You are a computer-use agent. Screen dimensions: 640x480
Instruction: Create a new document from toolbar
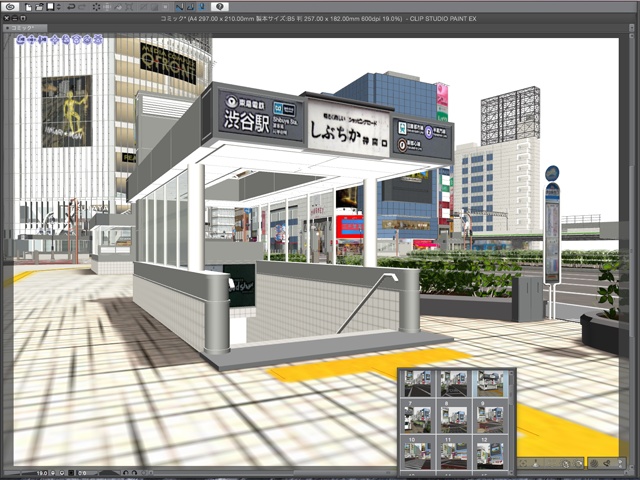tap(29, 7)
